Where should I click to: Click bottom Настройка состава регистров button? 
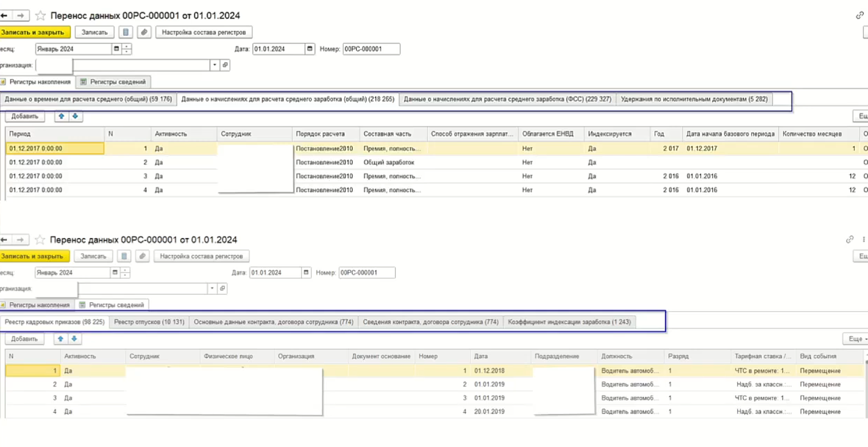(201, 256)
